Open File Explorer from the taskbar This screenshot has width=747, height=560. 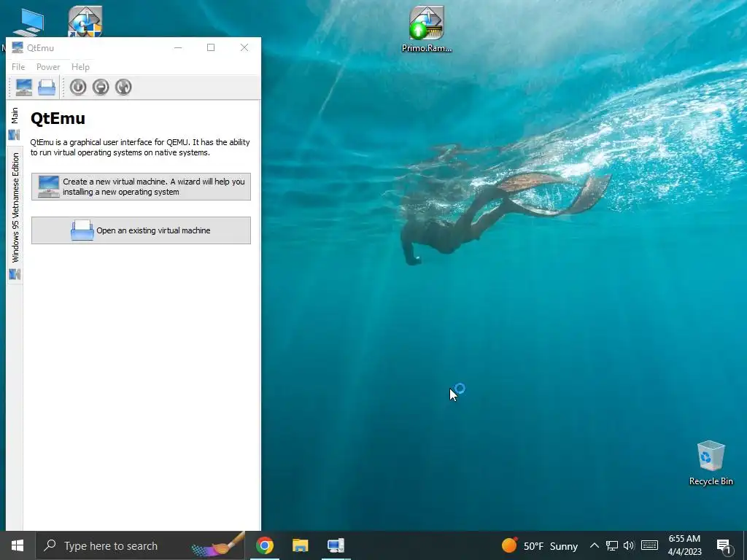[300, 545]
